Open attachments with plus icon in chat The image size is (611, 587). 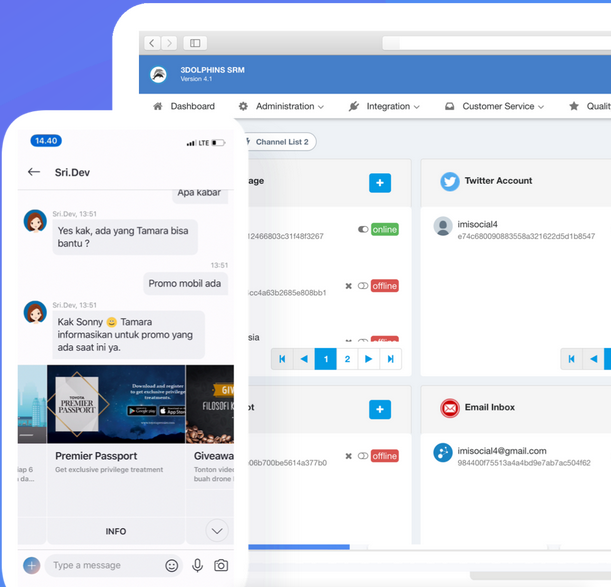coord(32,565)
